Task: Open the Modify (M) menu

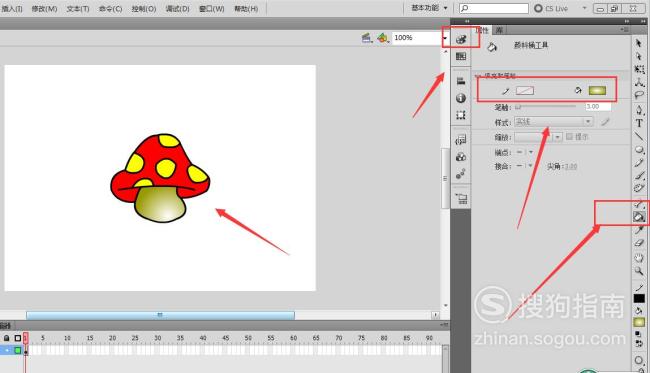Action: tap(44, 8)
